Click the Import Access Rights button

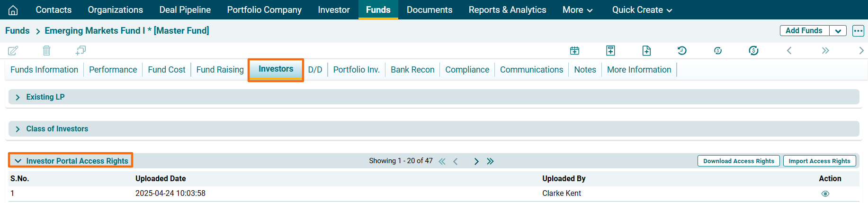(819, 161)
